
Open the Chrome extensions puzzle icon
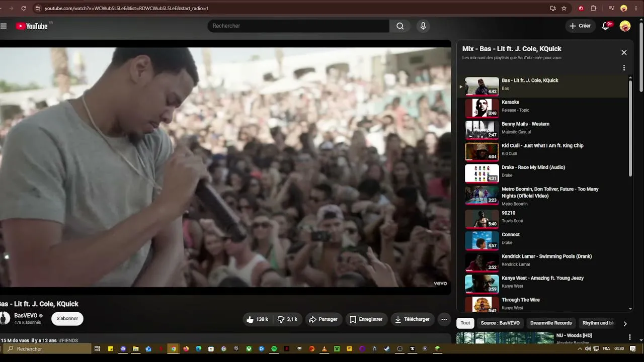pyautogui.click(x=593, y=8)
